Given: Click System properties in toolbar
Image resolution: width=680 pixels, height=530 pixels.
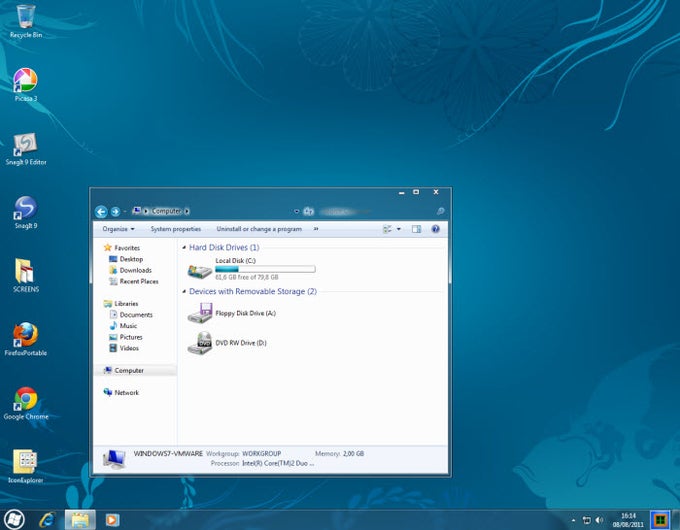Looking at the screenshot, I should [176, 229].
